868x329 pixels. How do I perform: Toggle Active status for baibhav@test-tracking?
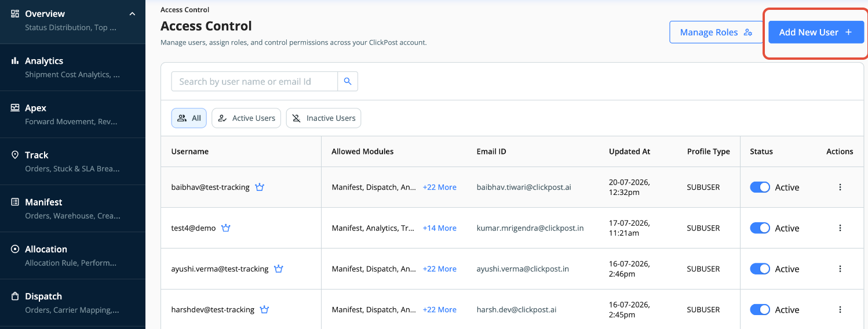(760, 187)
